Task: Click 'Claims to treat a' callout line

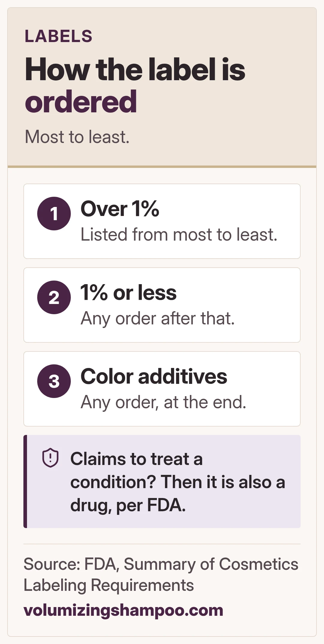Action: point(136,459)
